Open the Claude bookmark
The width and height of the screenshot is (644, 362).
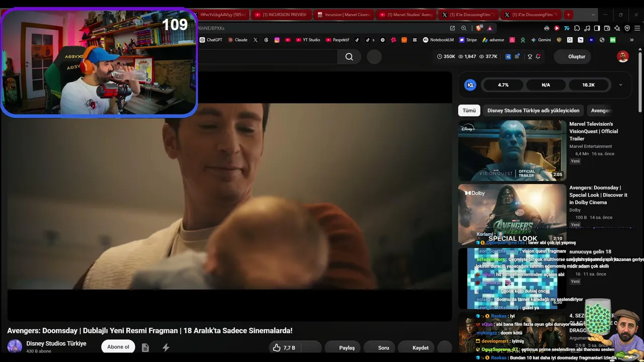click(237, 40)
